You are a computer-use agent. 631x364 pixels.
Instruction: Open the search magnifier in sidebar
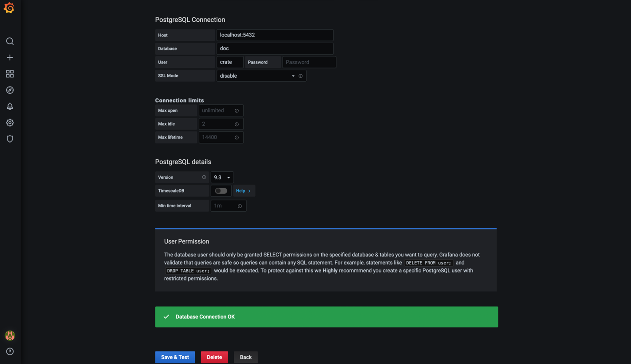click(x=10, y=41)
